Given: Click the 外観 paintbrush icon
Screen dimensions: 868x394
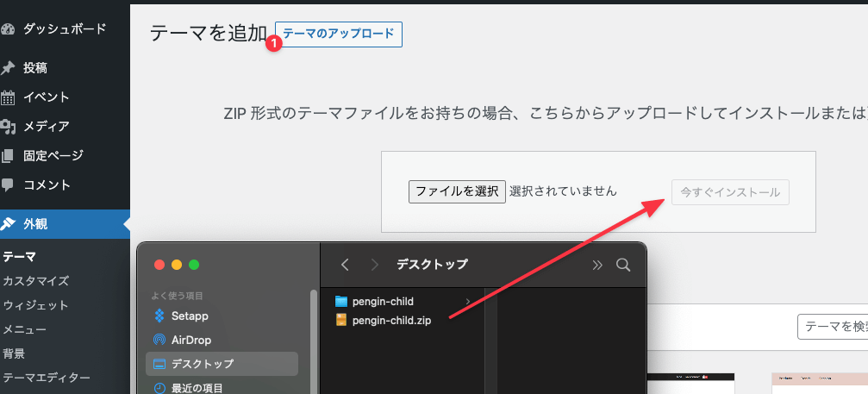Looking at the screenshot, I should (7, 224).
